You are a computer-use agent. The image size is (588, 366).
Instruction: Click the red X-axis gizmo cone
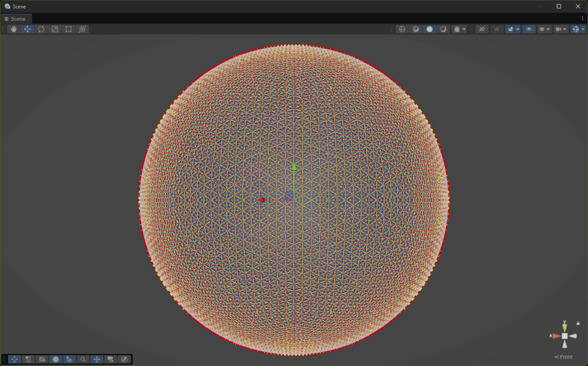tap(556, 336)
